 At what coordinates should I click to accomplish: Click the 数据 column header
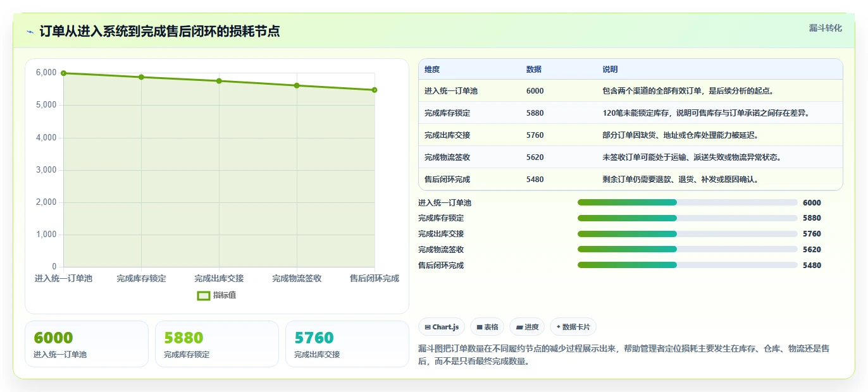[534, 70]
